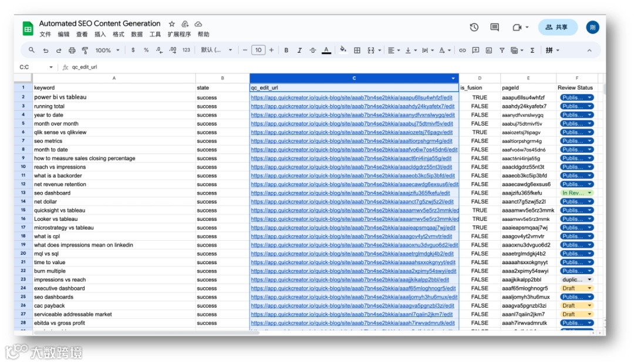Click the font size field showing 10

tap(258, 50)
